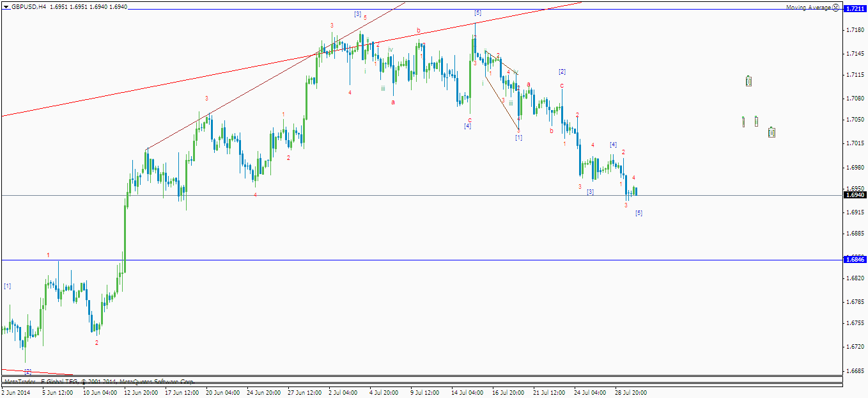868x398 pixels.
Task: Click the 1.7211 price level tag
Action: [x=855, y=9]
